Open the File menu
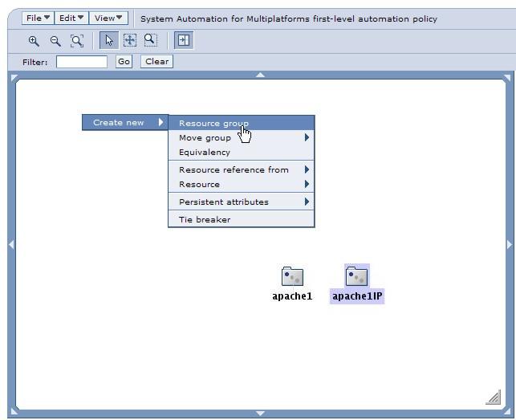516x420 pixels. (38, 18)
